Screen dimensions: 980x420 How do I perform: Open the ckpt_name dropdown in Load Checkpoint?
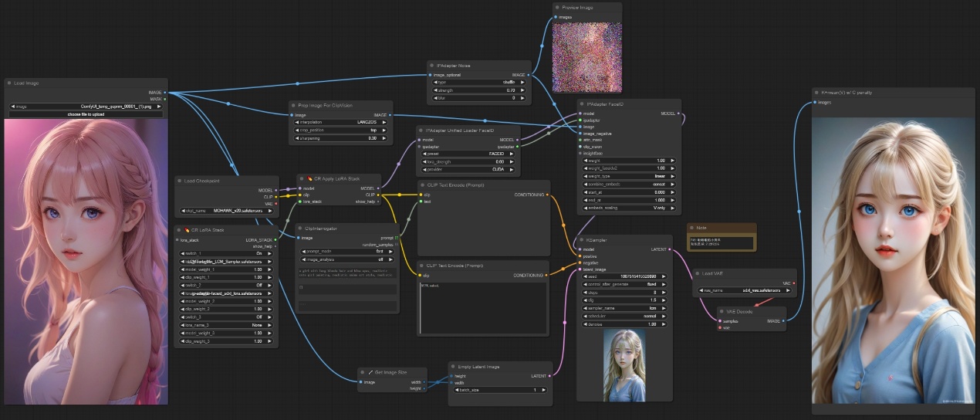point(225,210)
